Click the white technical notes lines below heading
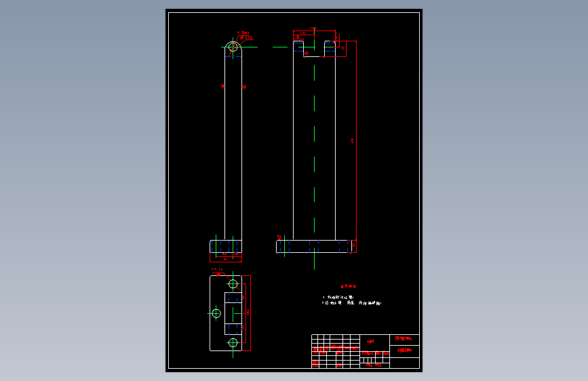588x381 pixels. tap(351, 300)
